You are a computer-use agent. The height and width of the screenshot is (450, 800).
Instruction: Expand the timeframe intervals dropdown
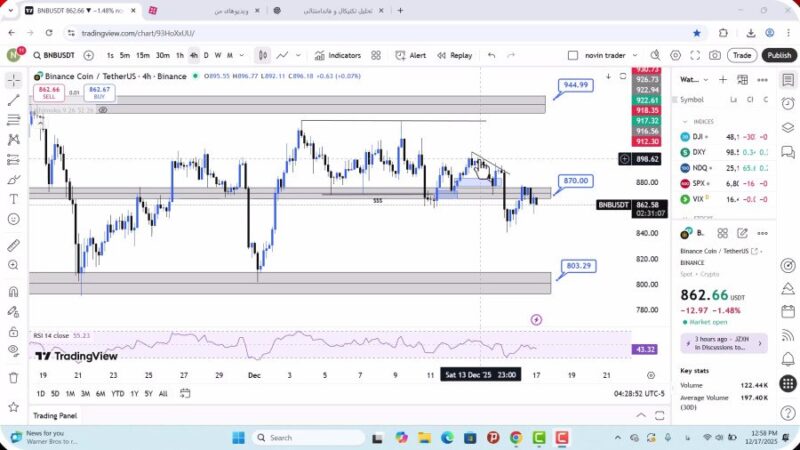tap(243, 56)
